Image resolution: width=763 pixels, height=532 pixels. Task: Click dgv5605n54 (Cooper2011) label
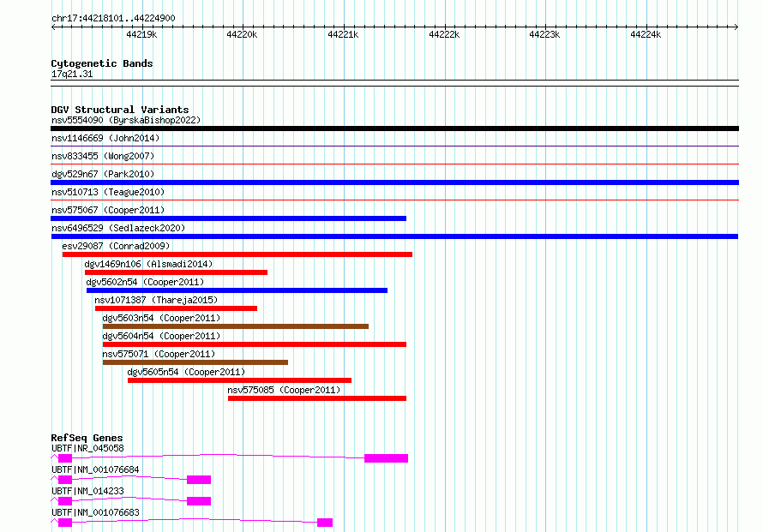coord(186,372)
